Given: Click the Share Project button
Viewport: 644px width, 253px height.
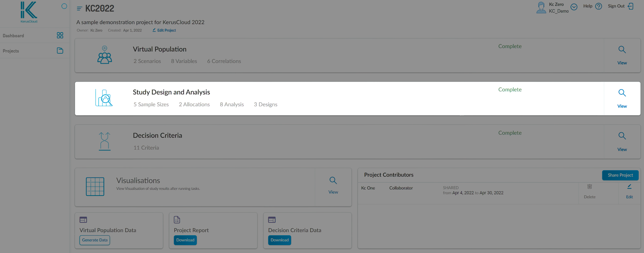Looking at the screenshot, I should (x=620, y=175).
